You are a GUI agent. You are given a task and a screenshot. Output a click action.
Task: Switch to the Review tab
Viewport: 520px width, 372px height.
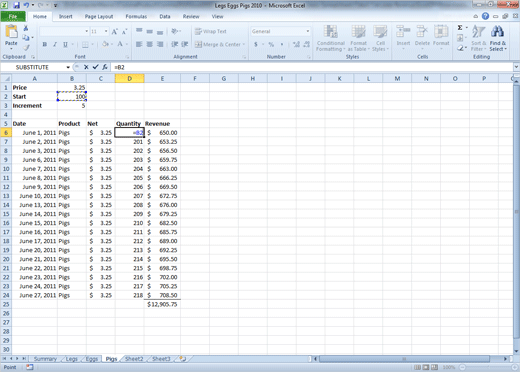[x=191, y=16]
